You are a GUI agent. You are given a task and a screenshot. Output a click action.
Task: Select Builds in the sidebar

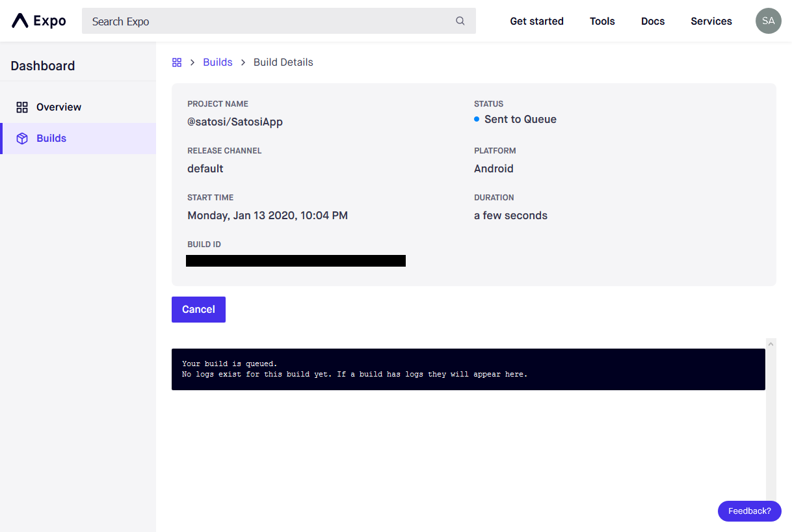pos(78,139)
